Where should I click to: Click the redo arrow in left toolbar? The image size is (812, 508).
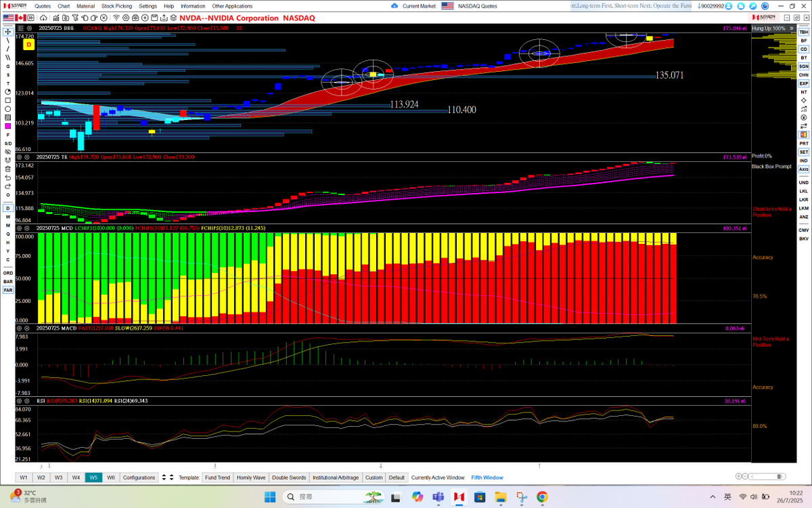point(8,186)
